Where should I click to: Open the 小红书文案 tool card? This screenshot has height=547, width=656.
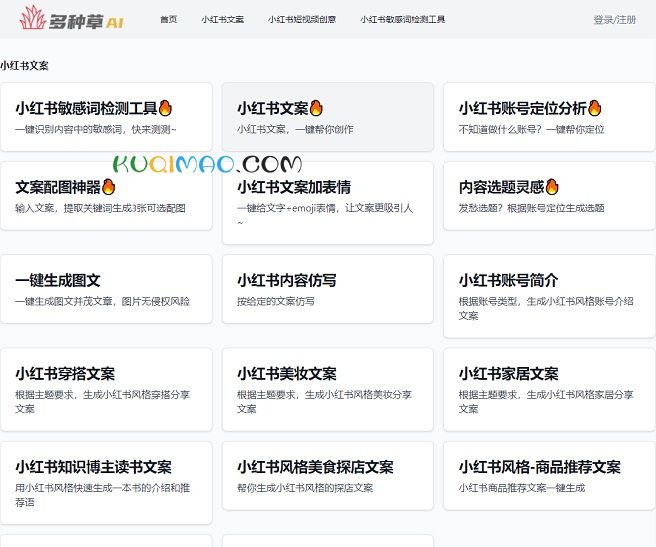[328, 117]
